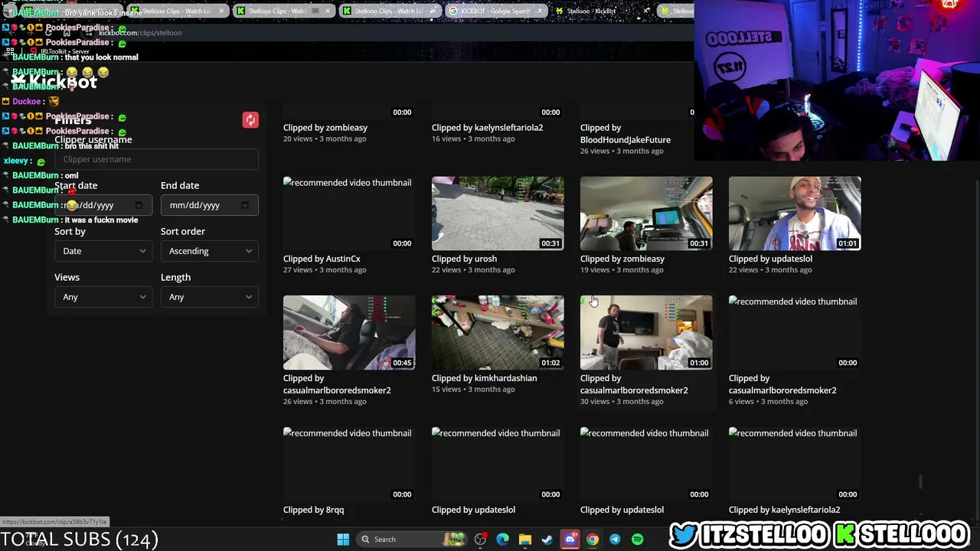Click "Clipped by BloodHoundJakeFuture" text

coord(626,134)
